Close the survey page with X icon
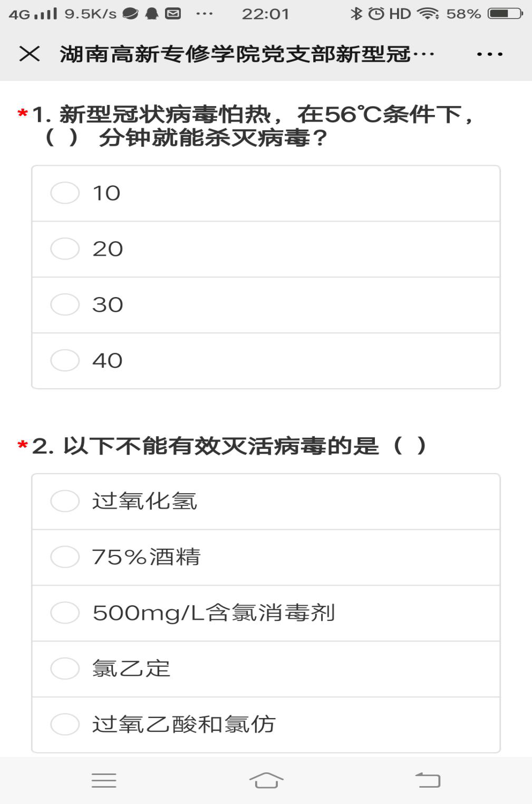 point(30,54)
